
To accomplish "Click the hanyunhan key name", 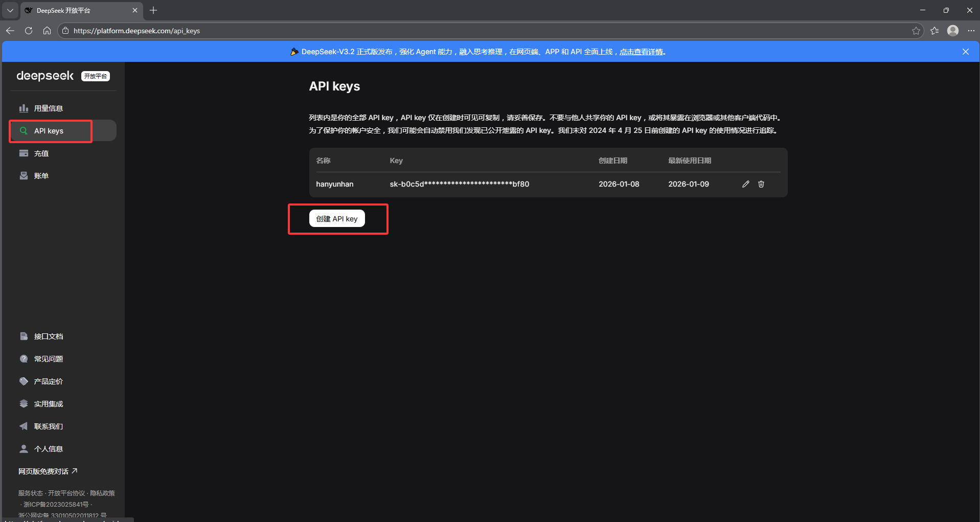I will pos(335,184).
